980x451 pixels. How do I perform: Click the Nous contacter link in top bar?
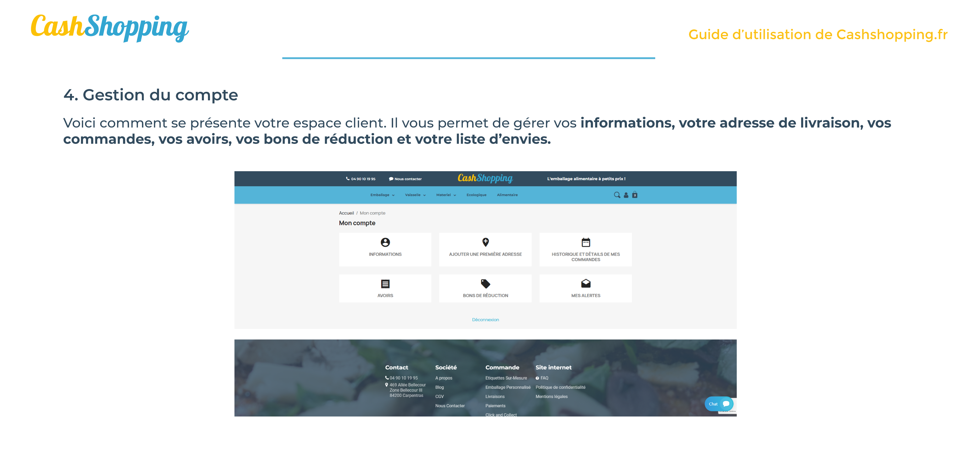(x=408, y=179)
